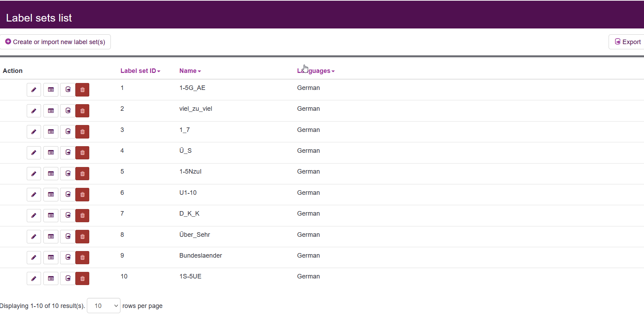Select the name Bundeslaender

tap(200, 256)
